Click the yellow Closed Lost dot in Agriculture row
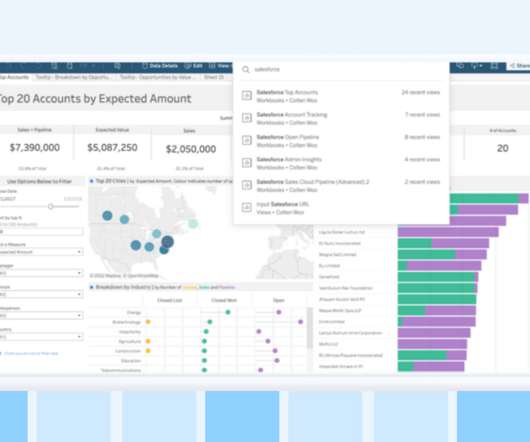This screenshot has width=530, height=442. tap(148, 341)
